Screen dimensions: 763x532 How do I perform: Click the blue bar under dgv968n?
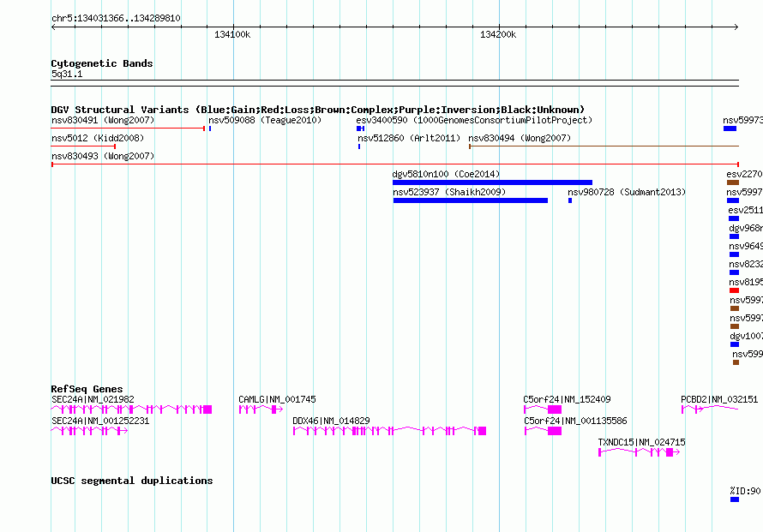[735, 236]
